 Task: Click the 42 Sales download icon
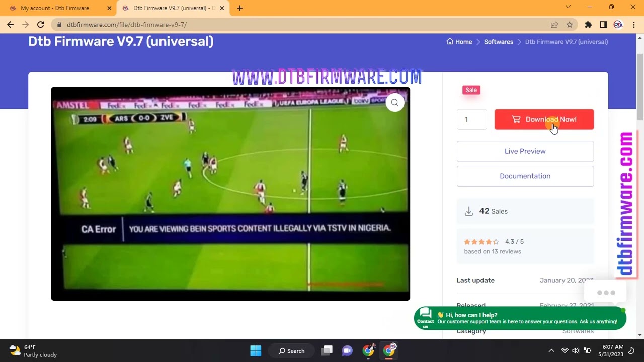[x=469, y=212]
